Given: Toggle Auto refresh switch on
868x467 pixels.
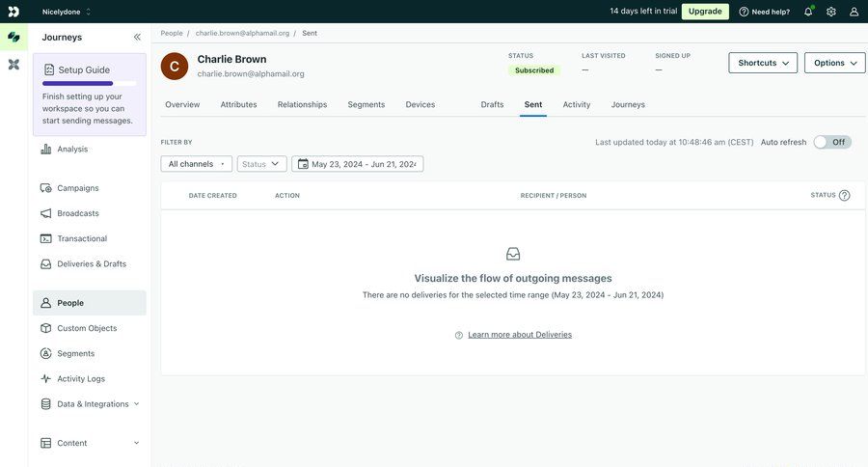Looking at the screenshot, I should pyautogui.click(x=831, y=142).
